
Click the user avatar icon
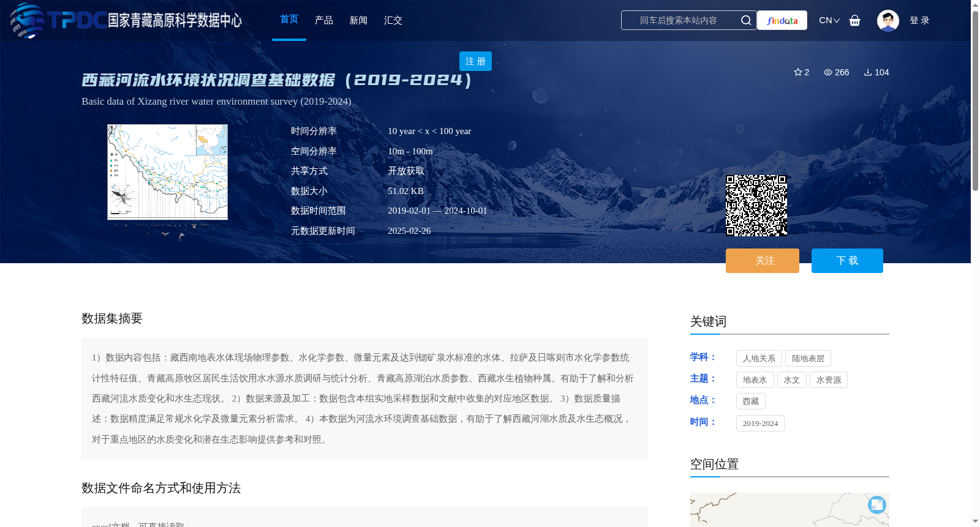[x=888, y=20]
